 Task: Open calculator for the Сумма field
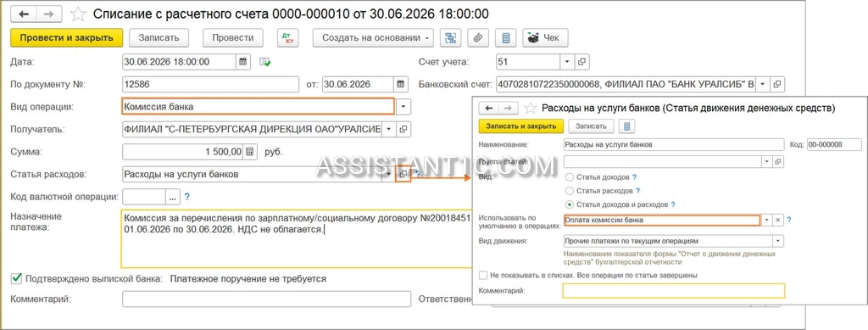[250, 151]
